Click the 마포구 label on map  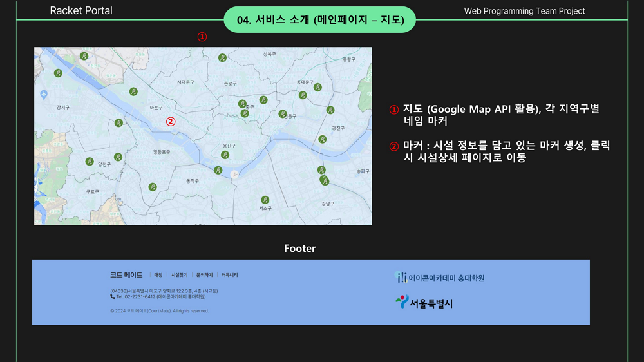(x=156, y=107)
